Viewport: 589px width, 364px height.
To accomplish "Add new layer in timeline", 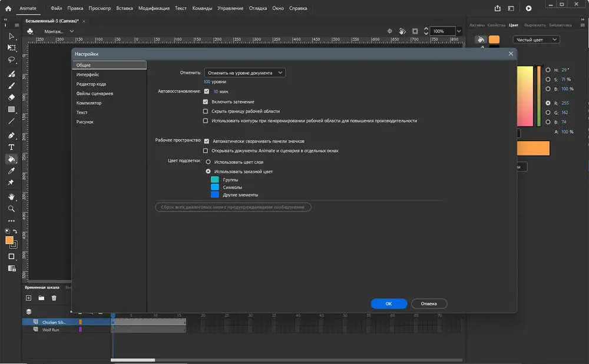I will (x=28, y=298).
